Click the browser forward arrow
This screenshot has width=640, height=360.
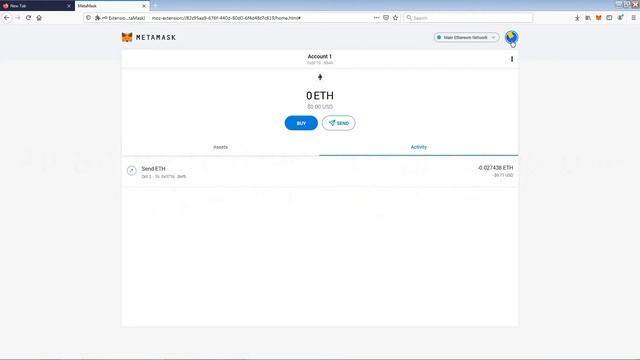(x=18, y=18)
